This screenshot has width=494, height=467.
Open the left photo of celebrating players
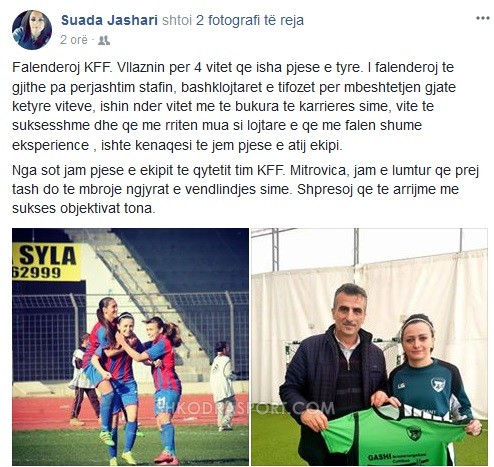click(x=130, y=347)
